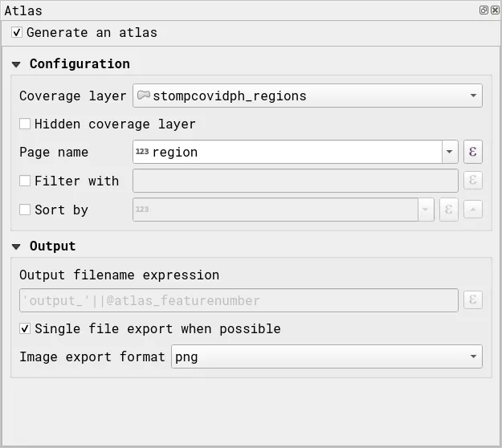Image resolution: width=502 pixels, height=448 pixels.
Task: Click the Sort by expression button
Action: click(x=449, y=210)
